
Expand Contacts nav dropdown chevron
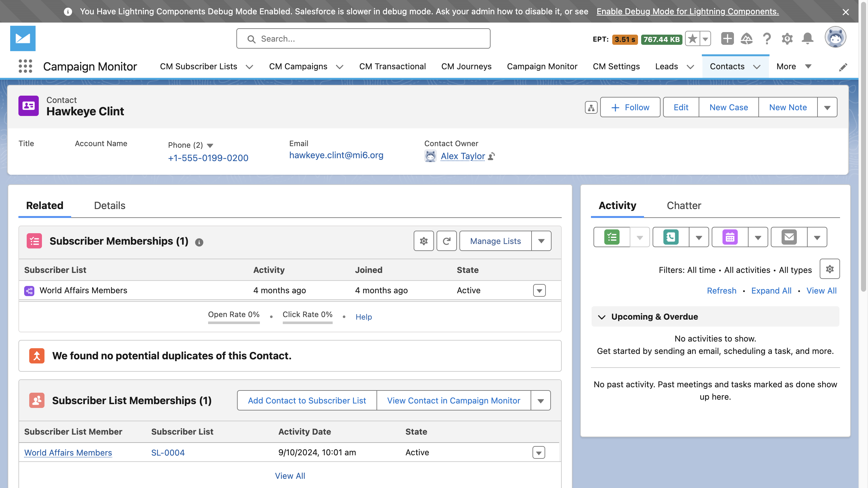(757, 67)
